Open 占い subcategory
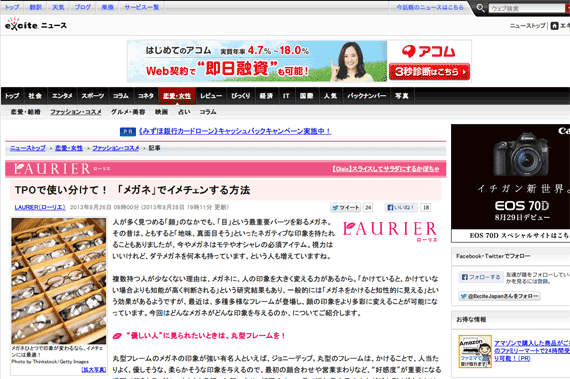 184,112
